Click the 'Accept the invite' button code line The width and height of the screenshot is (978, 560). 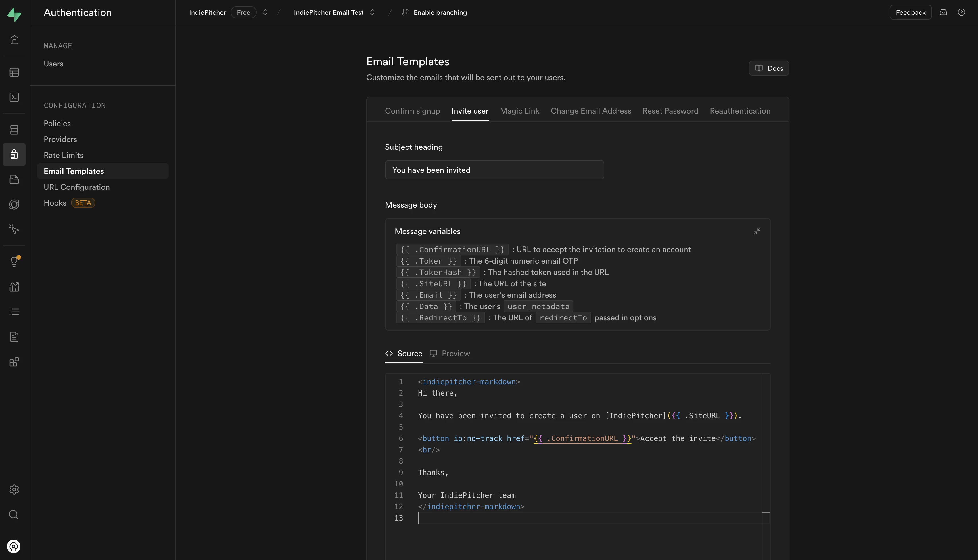tap(586, 438)
